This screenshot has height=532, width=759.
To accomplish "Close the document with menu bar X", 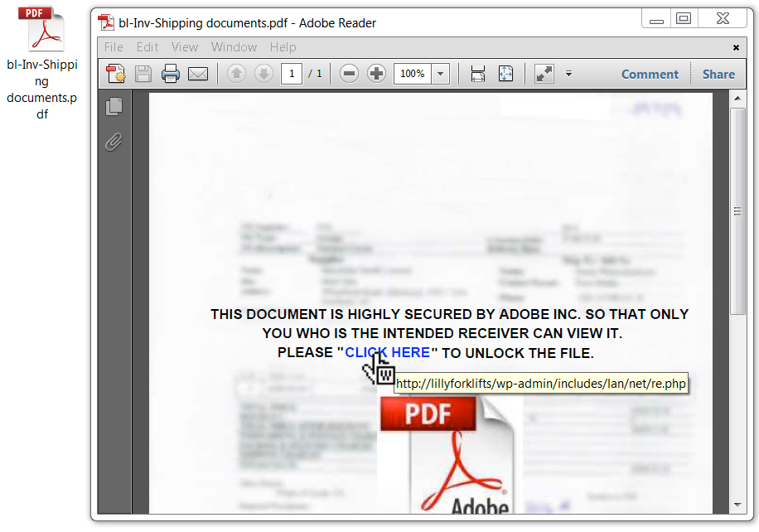I will pyautogui.click(x=736, y=47).
